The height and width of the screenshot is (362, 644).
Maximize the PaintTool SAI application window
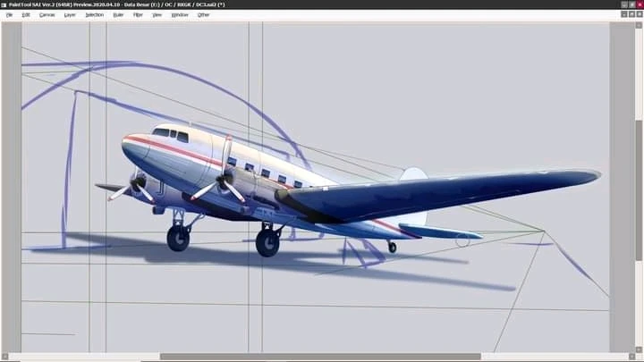[630, 4]
